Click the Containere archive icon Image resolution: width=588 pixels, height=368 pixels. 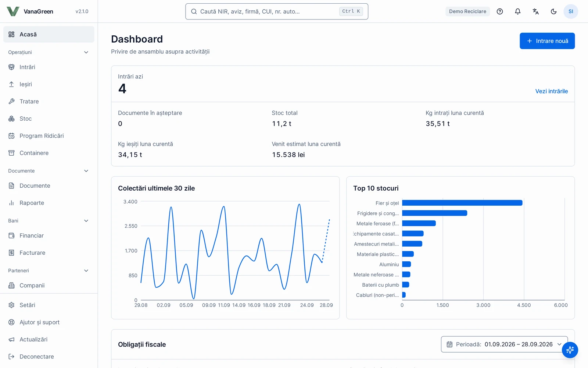click(11, 153)
